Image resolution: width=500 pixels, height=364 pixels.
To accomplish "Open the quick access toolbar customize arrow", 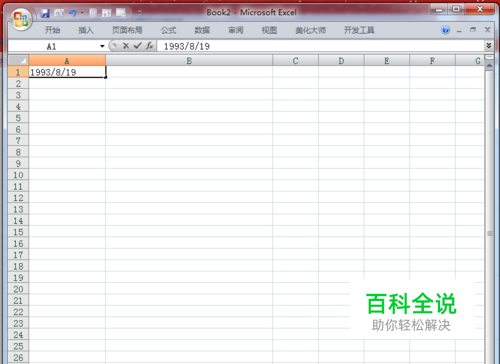I will point(139,13).
